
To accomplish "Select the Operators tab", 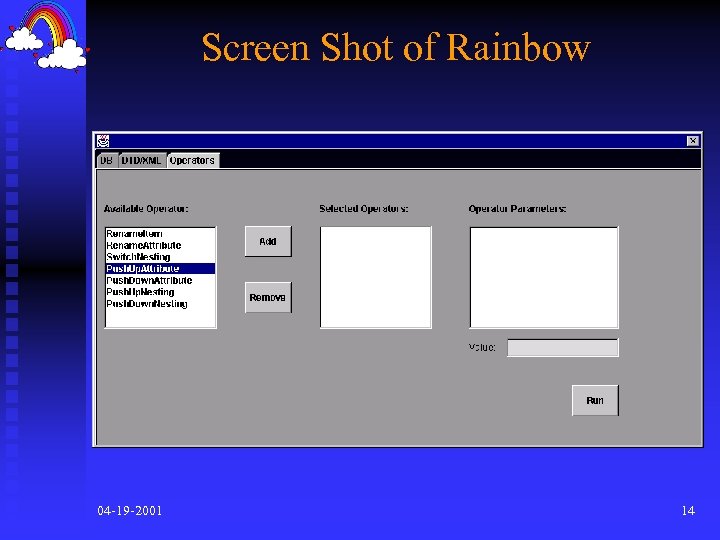I will coord(192,160).
